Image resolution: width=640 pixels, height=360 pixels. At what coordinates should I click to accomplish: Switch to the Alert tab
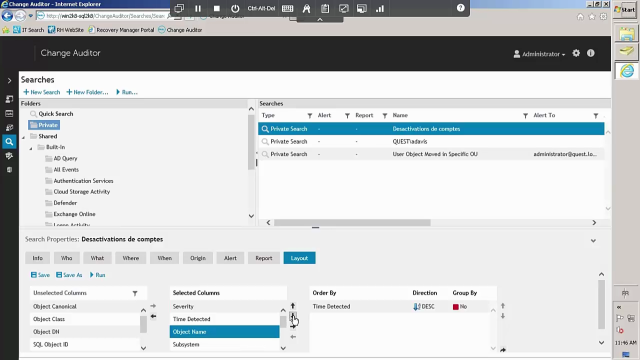click(230, 258)
